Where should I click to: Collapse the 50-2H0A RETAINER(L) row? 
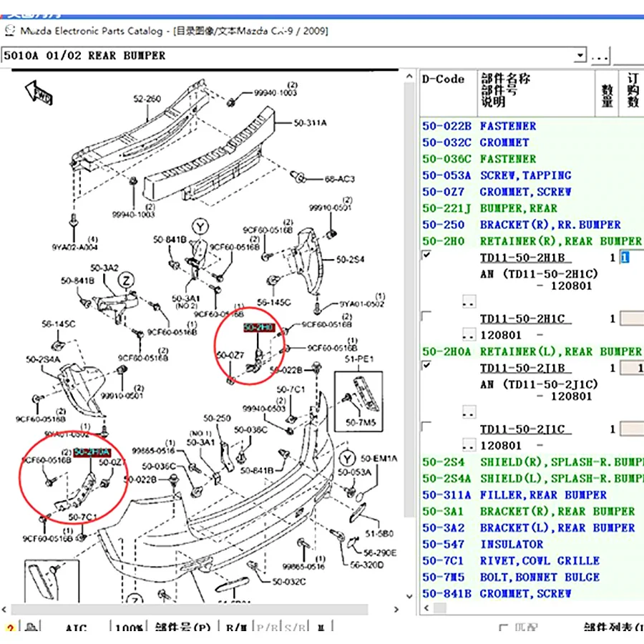click(x=532, y=351)
